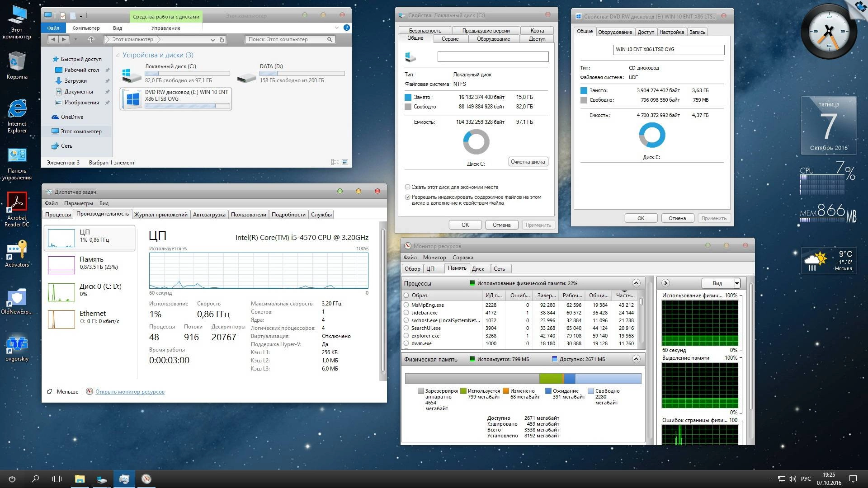
Task: Check the MsMpEng.exe process checkbox
Action: 406,305
